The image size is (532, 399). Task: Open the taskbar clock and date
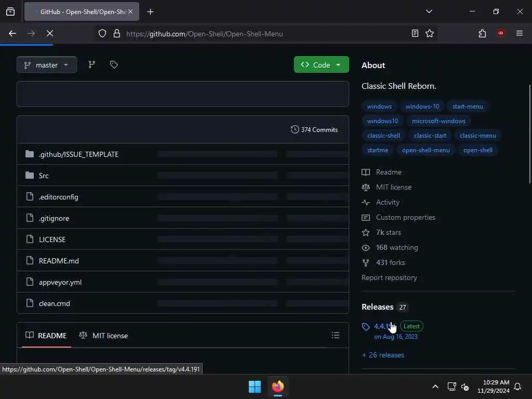tap(494, 387)
